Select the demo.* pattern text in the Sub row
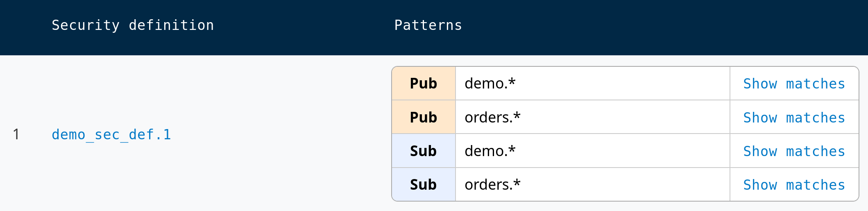The width and height of the screenshot is (868, 211). pos(490,151)
